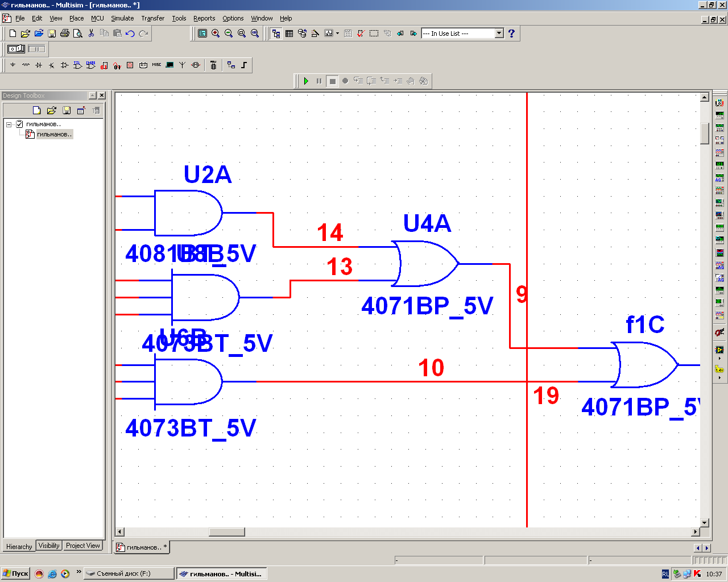Click the Пуск Start button
The image size is (728, 582).
15,573
